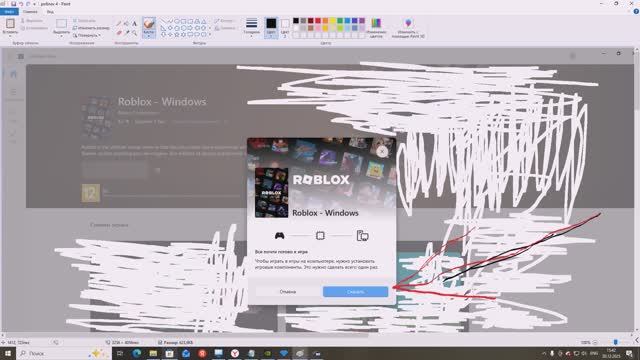Open Customize Quick Access Toolbar dropdown
The height and width of the screenshot is (360, 640).
coord(35,4)
